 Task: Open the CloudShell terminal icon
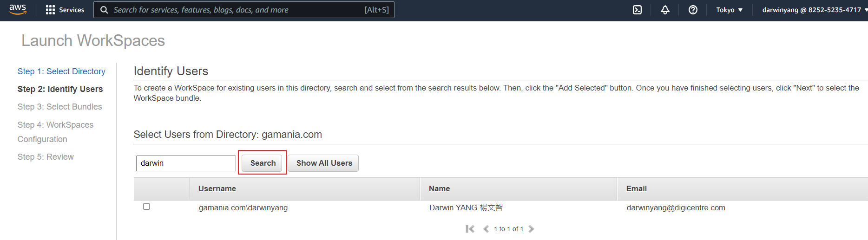[637, 10]
